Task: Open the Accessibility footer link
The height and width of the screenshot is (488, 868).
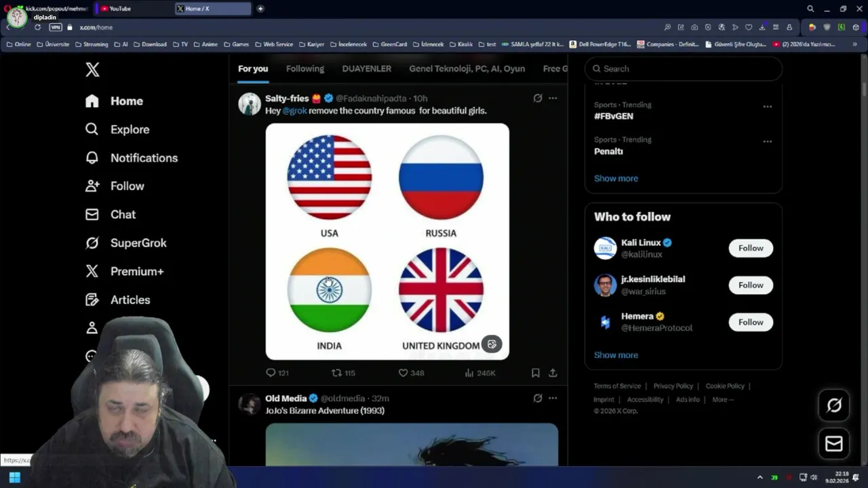Action: [x=645, y=399]
